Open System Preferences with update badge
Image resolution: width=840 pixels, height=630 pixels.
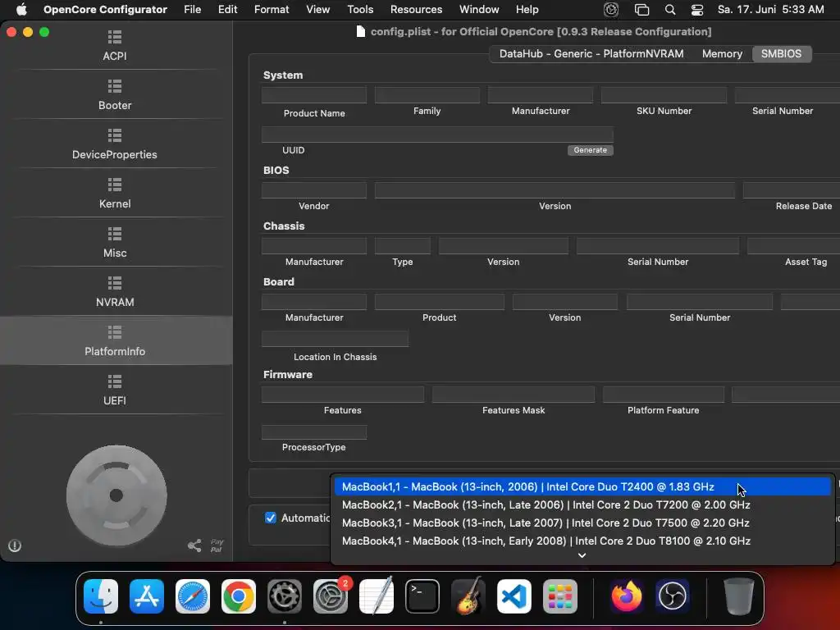click(331, 596)
